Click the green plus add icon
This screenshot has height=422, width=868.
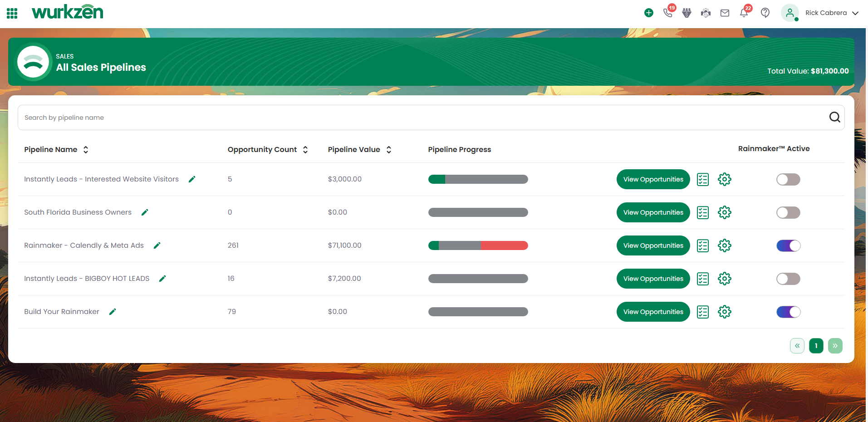coord(649,13)
